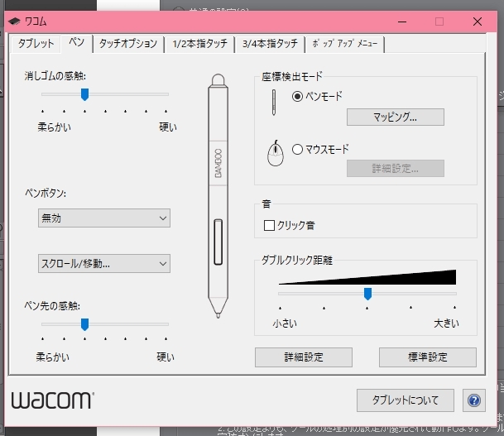Click the blue help question mark icon
504x436 pixels.
point(474,400)
